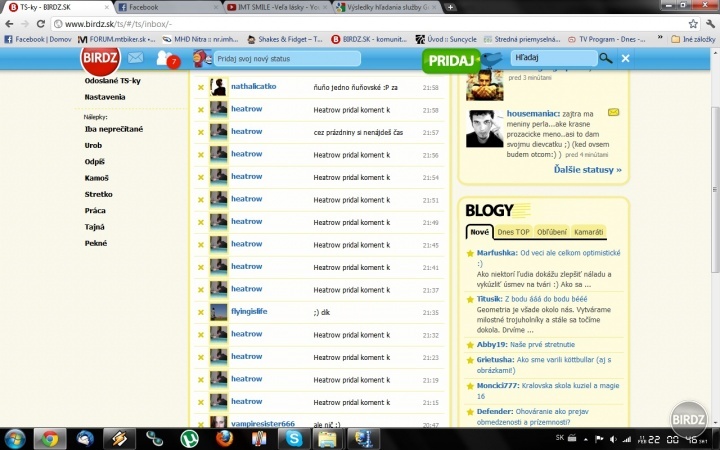The height and width of the screenshot is (450, 720).
Task: Select the Odpíš label
Action: tap(95, 162)
